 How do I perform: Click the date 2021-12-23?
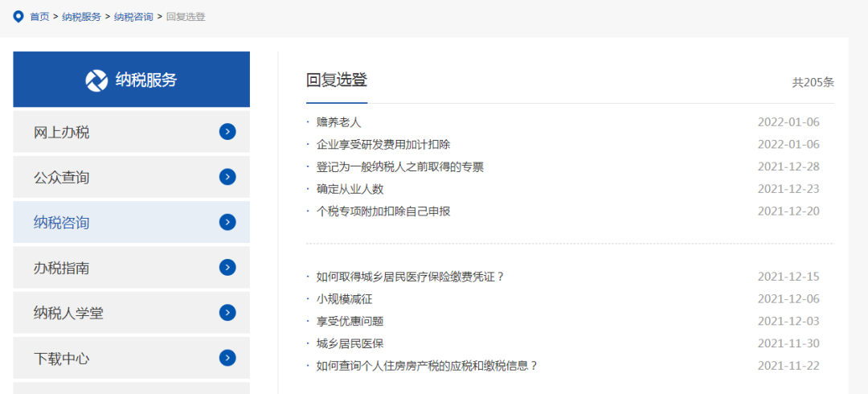(x=788, y=189)
